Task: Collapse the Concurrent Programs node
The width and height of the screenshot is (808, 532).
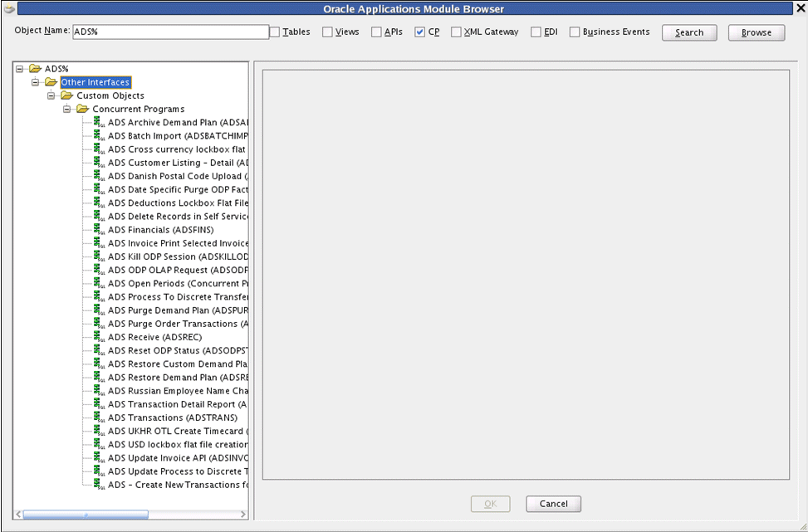Action: point(66,109)
